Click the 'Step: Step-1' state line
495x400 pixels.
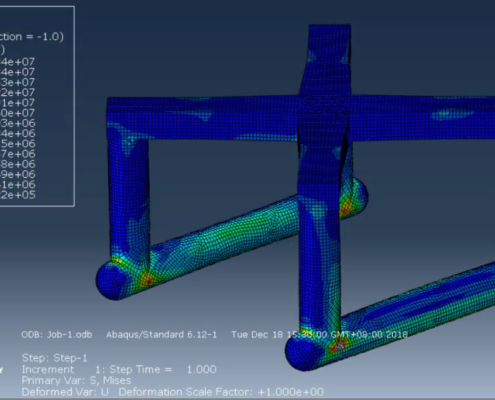point(55,358)
